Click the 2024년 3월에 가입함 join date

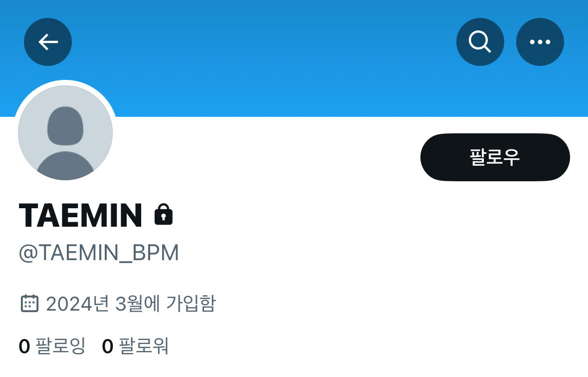(x=131, y=304)
